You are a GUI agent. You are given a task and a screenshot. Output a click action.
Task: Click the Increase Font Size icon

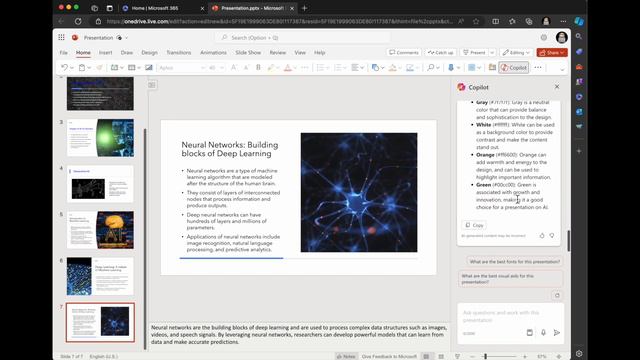[233, 68]
